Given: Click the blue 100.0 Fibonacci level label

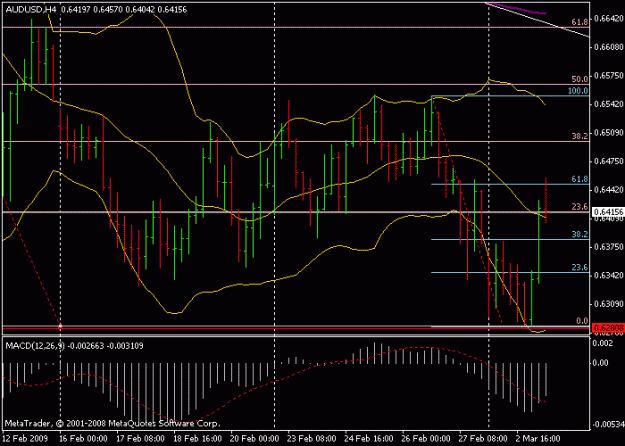Looking at the screenshot, I should coord(578,91).
